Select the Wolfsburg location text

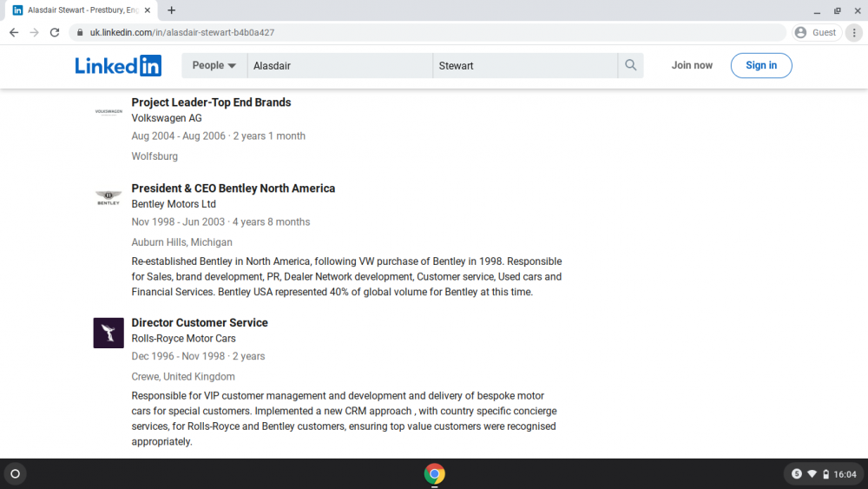click(155, 156)
